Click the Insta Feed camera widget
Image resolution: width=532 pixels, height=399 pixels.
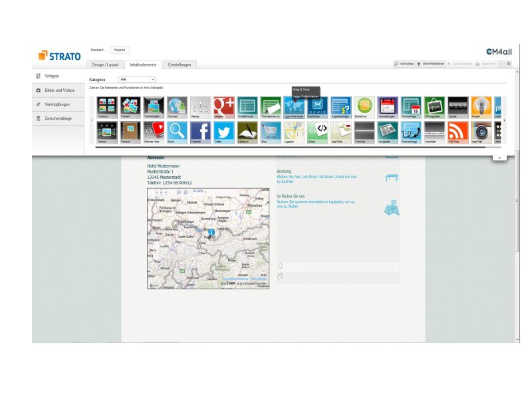(x=481, y=132)
